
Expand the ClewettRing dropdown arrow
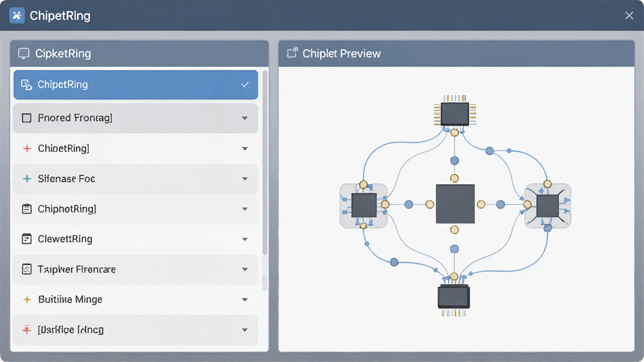pyautogui.click(x=245, y=239)
